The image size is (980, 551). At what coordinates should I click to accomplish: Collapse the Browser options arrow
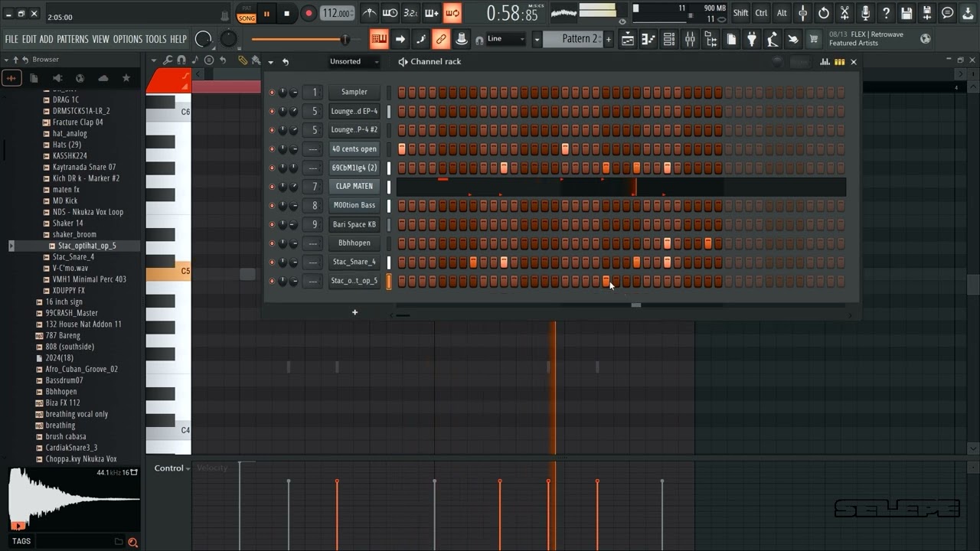(6, 60)
